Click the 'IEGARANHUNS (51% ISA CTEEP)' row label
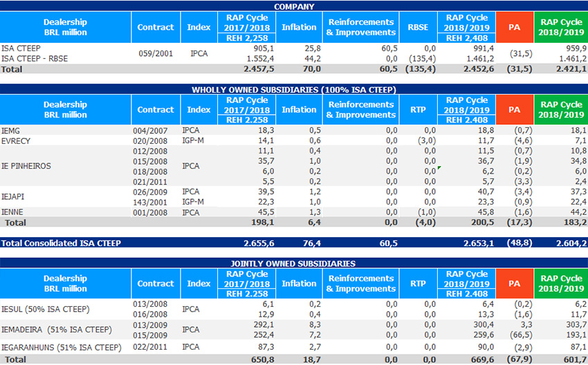Viewport: 588px width, 365px height. [x=62, y=348]
